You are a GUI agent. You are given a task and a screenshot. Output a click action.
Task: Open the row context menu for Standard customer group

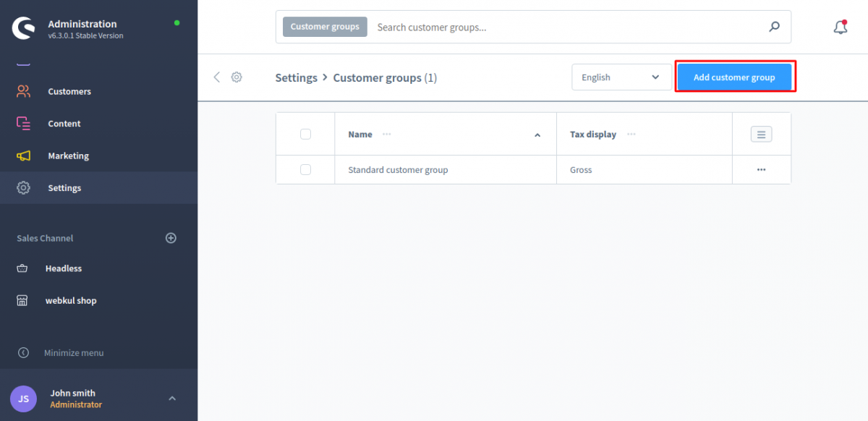click(761, 169)
